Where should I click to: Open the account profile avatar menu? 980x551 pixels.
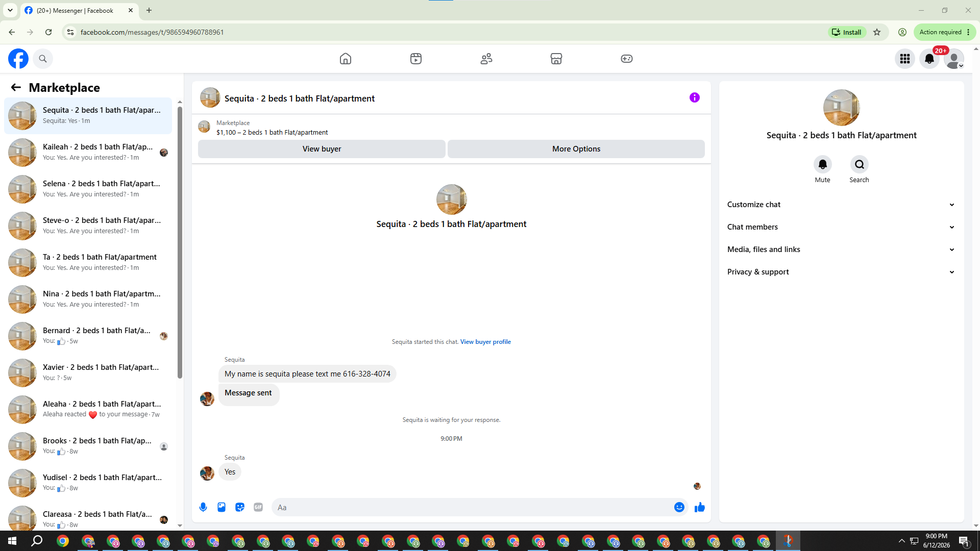[x=953, y=59]
